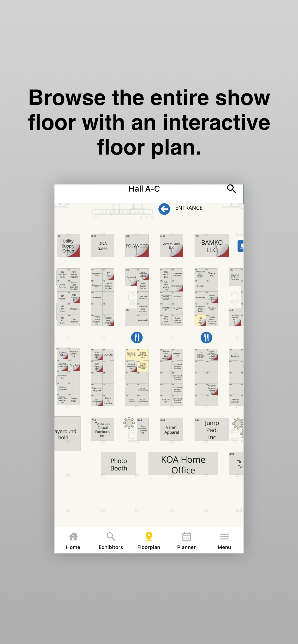Select RVshare booth
Screen dimensions: 298x644
tap(74, 309)
